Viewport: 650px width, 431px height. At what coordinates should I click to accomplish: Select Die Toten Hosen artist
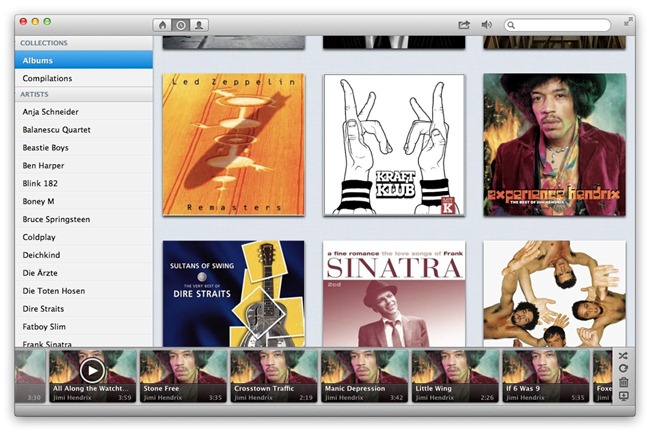[84, 291]
